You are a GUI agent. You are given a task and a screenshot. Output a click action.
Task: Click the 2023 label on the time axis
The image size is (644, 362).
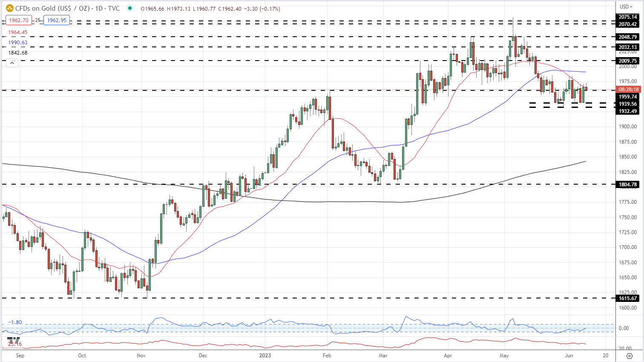point(265,355)
